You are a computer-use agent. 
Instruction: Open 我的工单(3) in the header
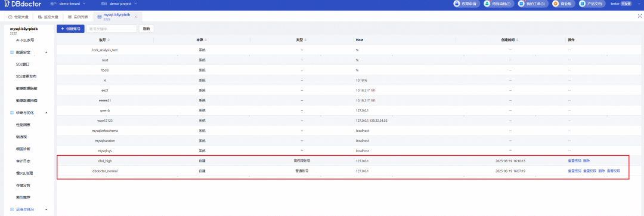point(532,4)
